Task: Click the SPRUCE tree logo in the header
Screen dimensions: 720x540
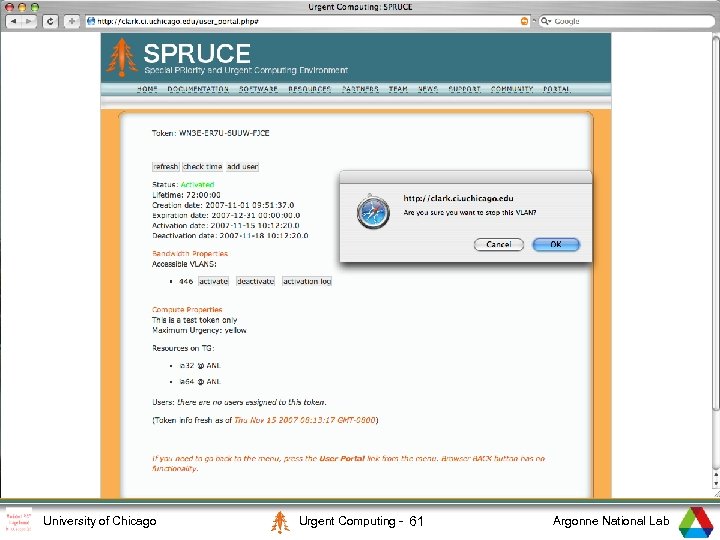Action: pyautogui.click(x=121, y=57)
